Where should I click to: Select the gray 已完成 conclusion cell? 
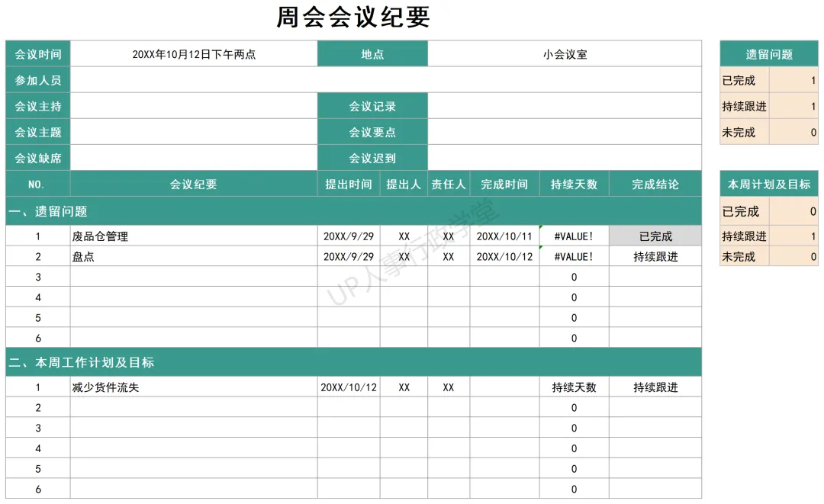655,236
